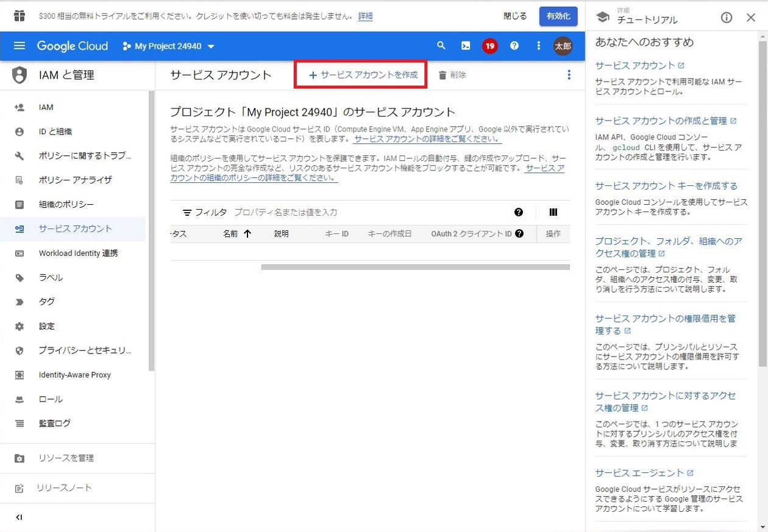
Task: Open 組織のポリシー sidebar item
Action: (73, 205)
